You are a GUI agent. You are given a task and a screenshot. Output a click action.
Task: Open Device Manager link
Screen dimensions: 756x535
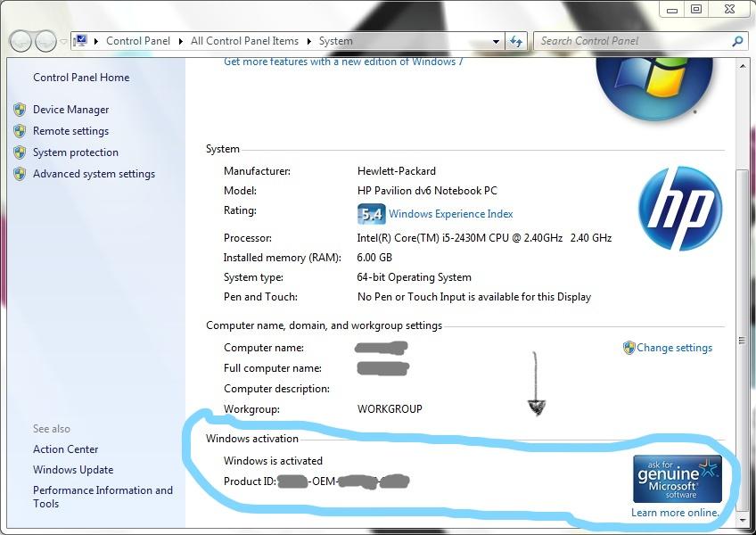pyautogui.click(x=71, y=110)
